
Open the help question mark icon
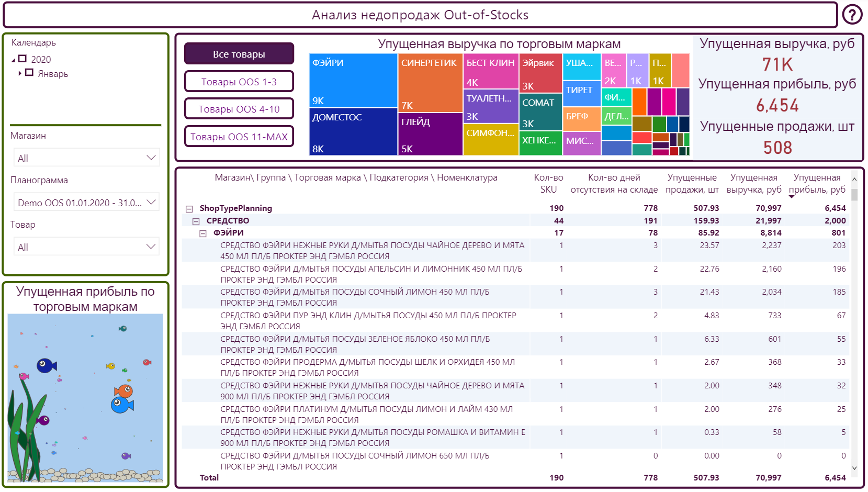pyautogui.click(x=852, y=15)
